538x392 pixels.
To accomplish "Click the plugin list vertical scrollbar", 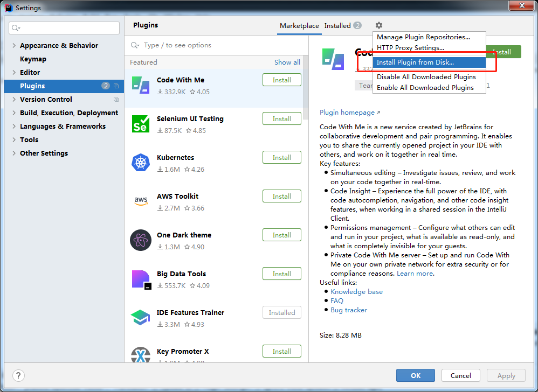I will pos(306,87).
